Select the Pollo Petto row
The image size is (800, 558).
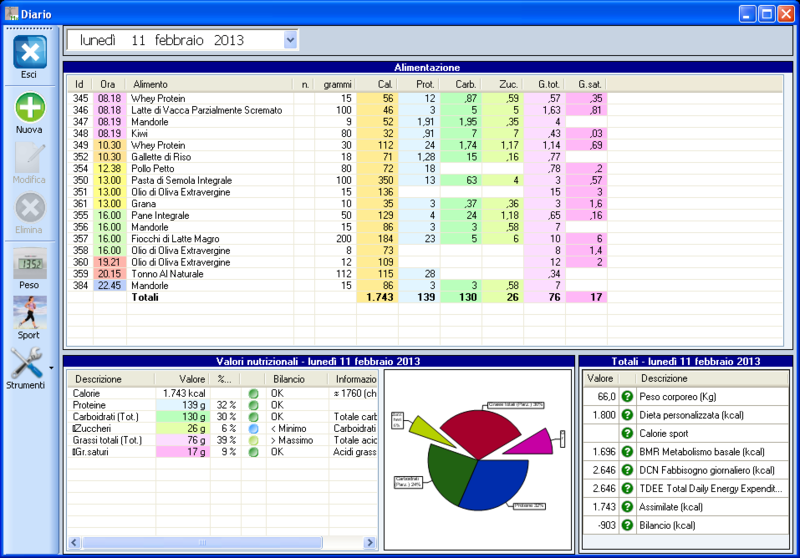(x=337, y=169)
